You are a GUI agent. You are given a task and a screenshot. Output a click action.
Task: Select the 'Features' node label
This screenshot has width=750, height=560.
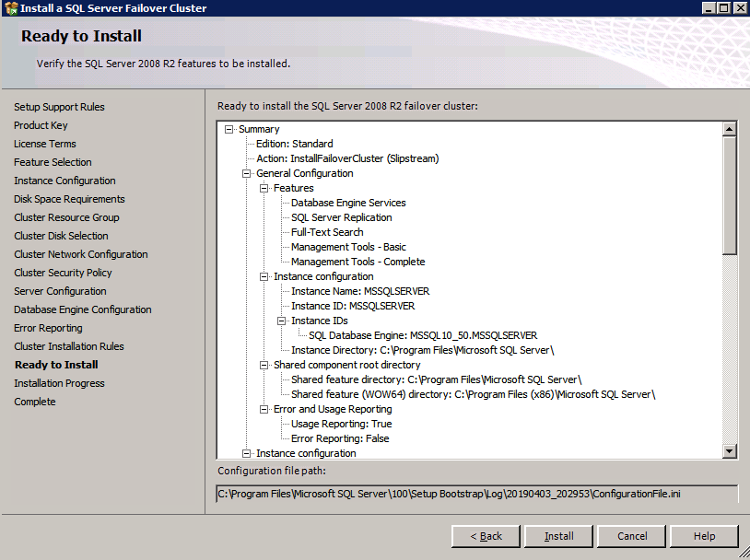[x=294, y=189]
